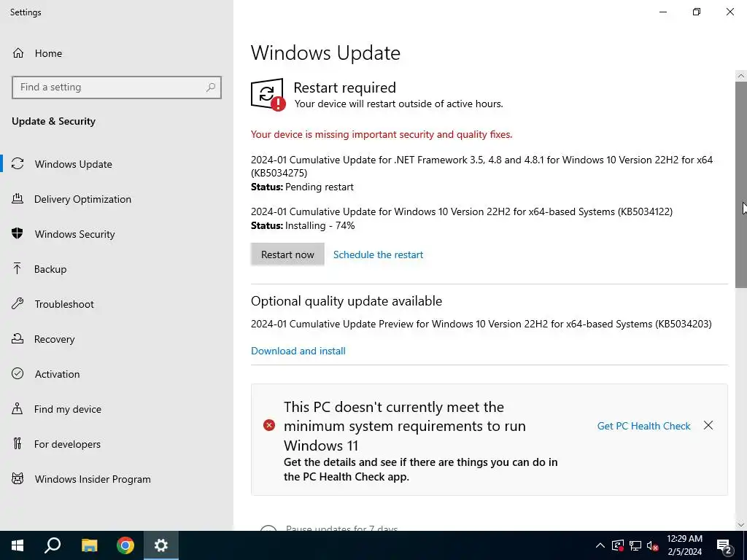Click the Activation checkmark circle icon

click(x=18, y=374)
